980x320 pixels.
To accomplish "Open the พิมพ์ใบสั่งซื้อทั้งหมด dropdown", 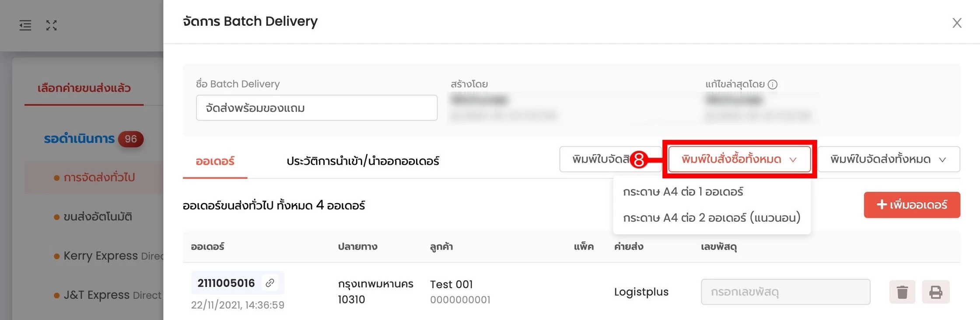I will tap(739, 159).
